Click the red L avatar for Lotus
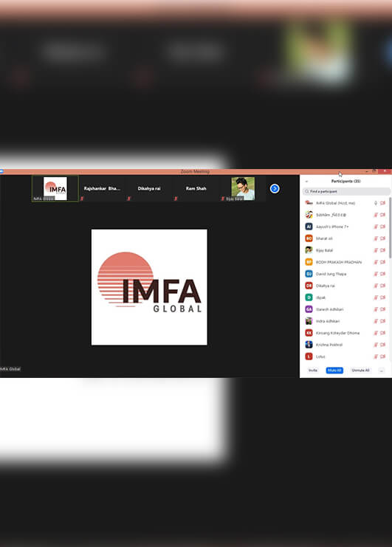This screenshot has width=392, height=547. pos(309,357)
